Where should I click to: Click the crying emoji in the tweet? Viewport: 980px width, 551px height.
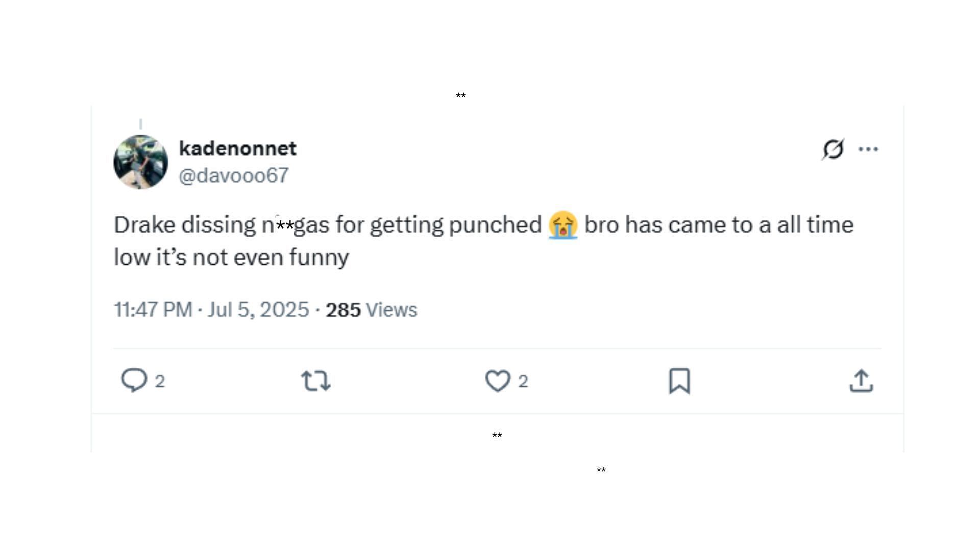tap(563, 225)
